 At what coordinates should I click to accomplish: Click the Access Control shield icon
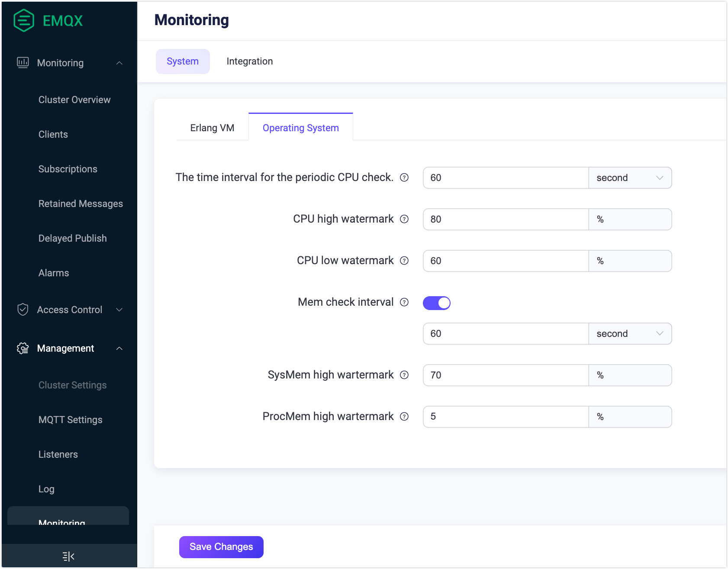tap(23, 310)
